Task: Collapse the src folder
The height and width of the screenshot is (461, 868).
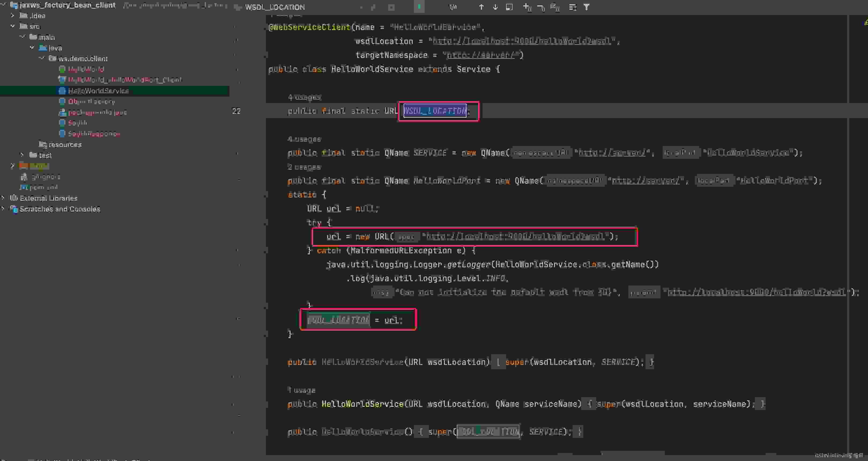Action: 13,26
